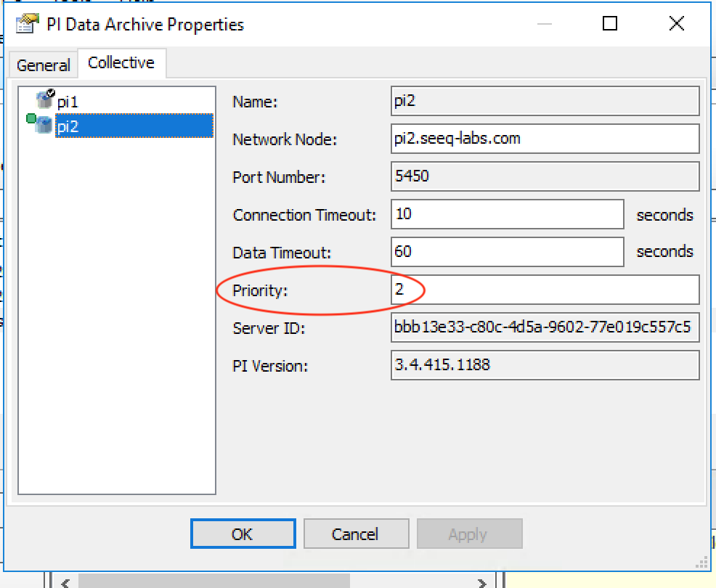Switch to the General tab
Screen dimensions: 716x588
[43, 65]
